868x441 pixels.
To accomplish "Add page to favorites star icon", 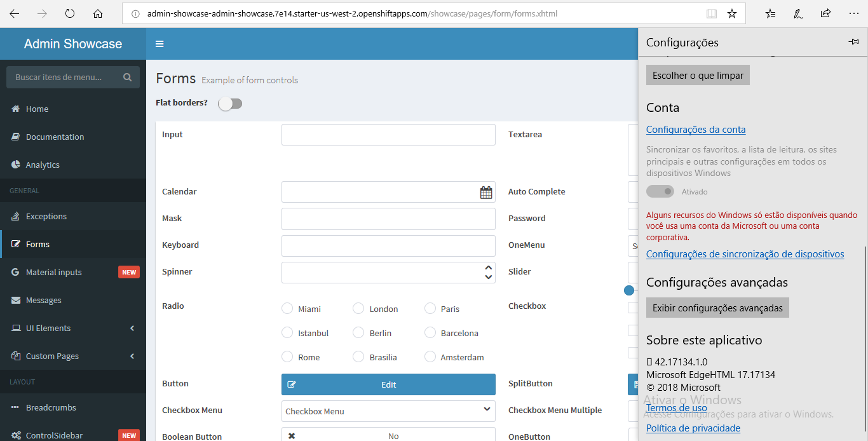I will tap(732, 13).
